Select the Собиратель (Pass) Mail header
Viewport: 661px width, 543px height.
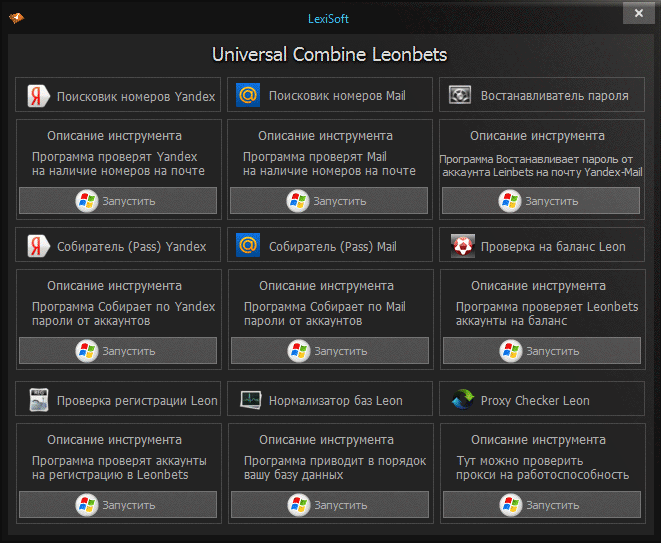[x=330, y=245]
